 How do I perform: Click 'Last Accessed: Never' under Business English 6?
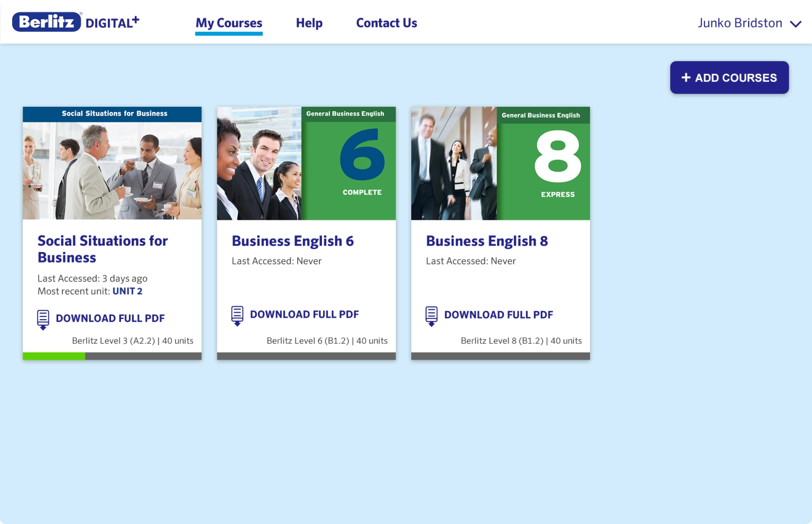[x=276, y=261]
